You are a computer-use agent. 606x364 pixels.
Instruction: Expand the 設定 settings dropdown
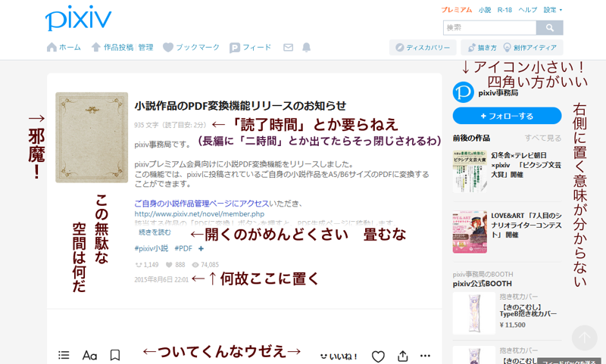pyautogui.click(x=552, y=10)
